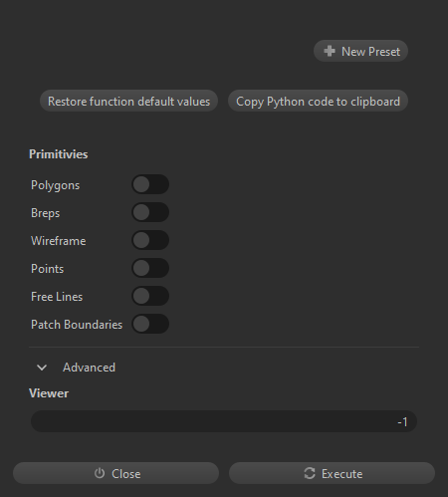Click the refresh arrows icon on Execute
Viewport: 448px width, 497px height.
point(310,473)
